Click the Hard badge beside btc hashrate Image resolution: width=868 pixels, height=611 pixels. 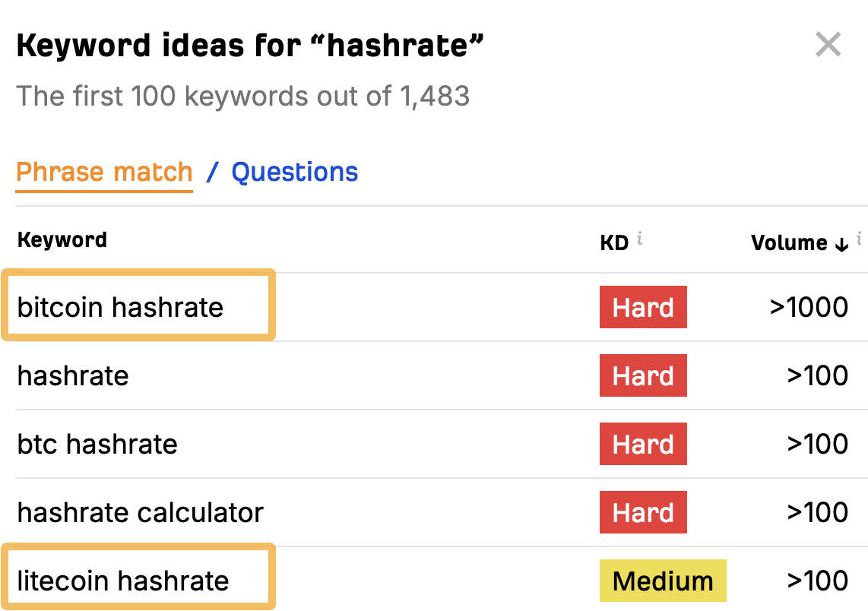click(643, 444)
